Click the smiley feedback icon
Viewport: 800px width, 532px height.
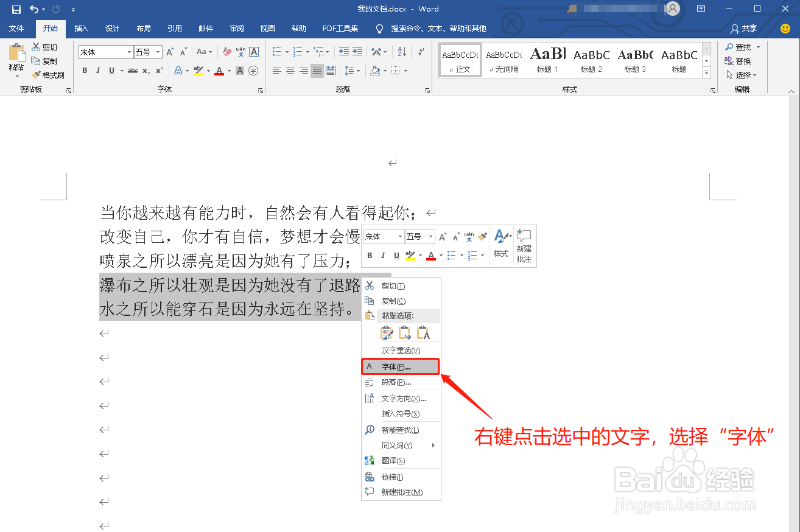tap(785, 29)
